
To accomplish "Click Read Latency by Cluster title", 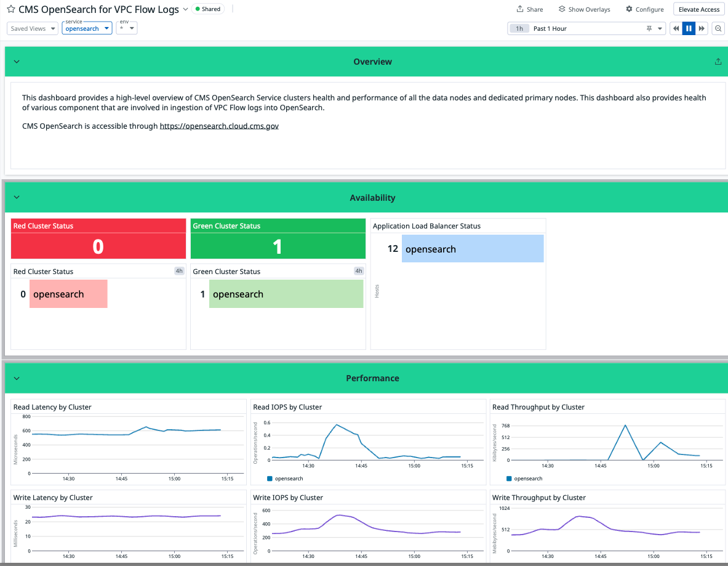I will click(52, 407).
